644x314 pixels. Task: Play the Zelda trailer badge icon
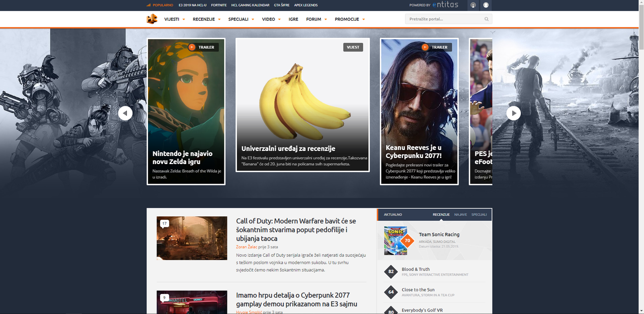pyautogui.click(x=192, y=47)
